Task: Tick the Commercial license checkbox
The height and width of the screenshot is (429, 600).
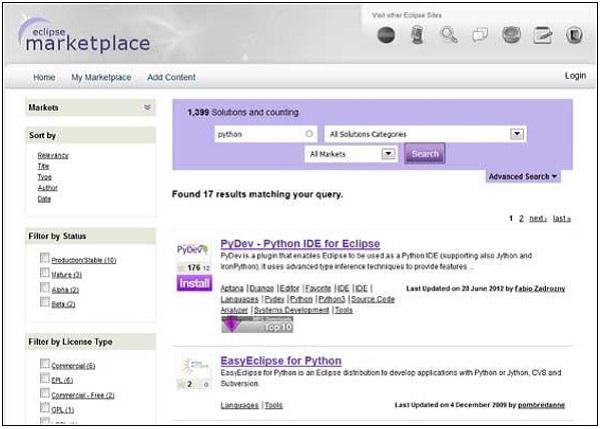Action: (x=45, y=365)
